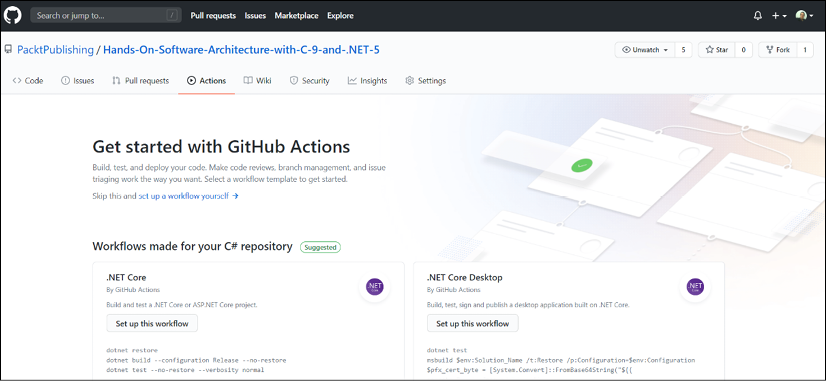Viewport: 826px width, 381px height.
Task: Click the .NET Core Desktop purple logo
Action: [695, 287]
